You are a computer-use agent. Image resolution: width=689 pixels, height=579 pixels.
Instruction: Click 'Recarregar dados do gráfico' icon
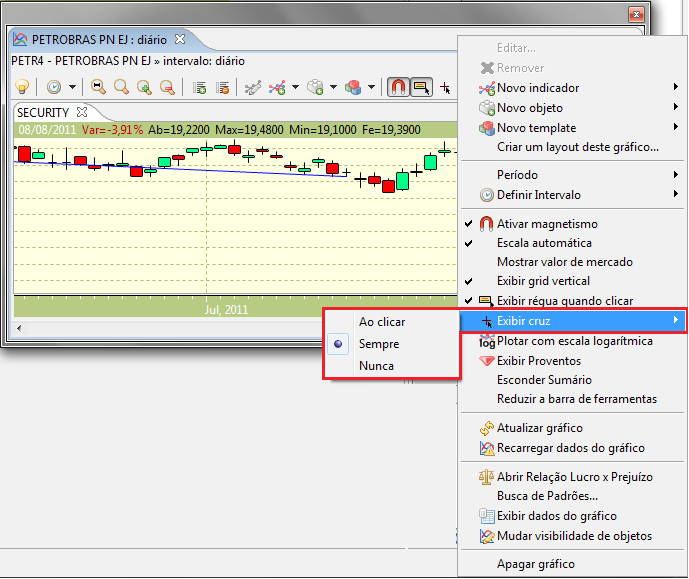click(x=486, y=448)
